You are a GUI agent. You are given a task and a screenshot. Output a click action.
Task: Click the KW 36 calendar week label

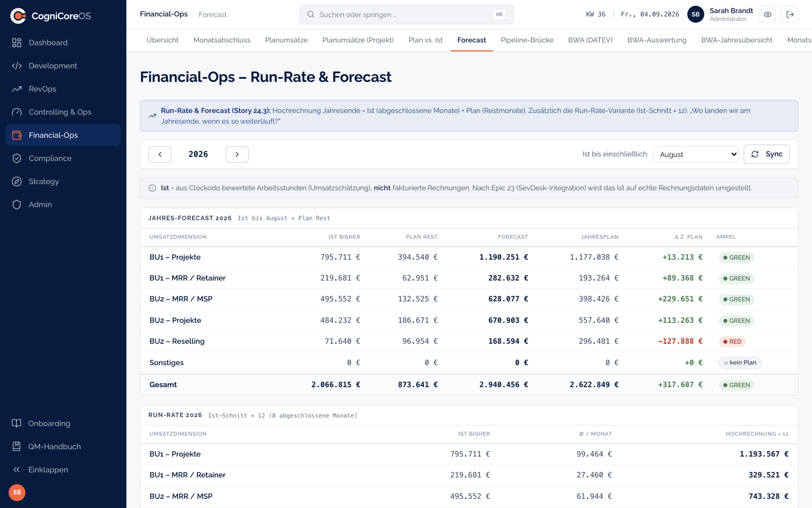[x=595, y=14]
